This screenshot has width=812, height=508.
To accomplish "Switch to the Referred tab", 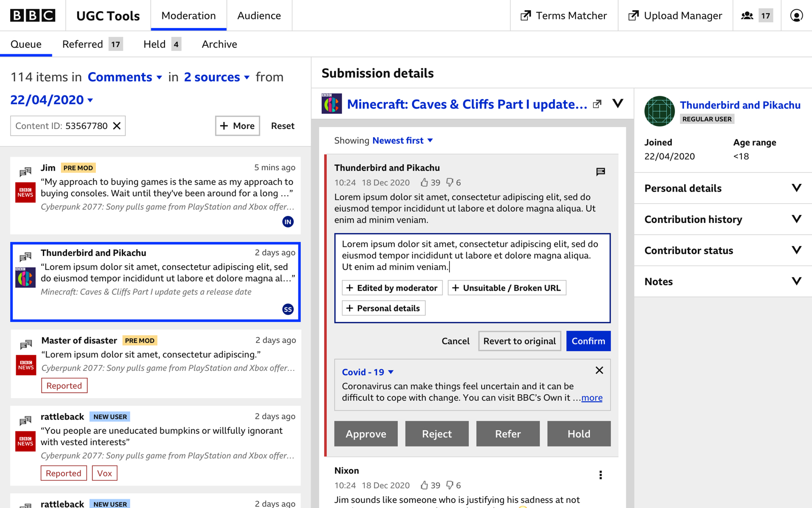I will tap(91, 44).
